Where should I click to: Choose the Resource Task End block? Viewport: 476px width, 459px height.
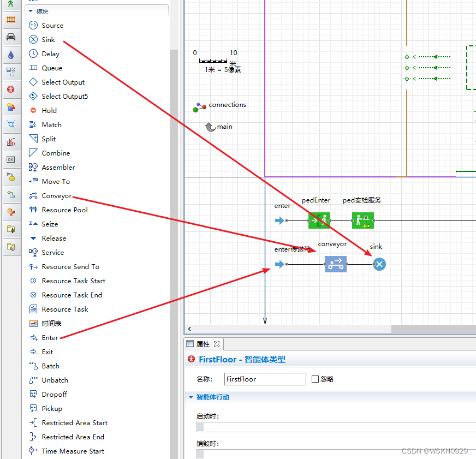[66, 295]
